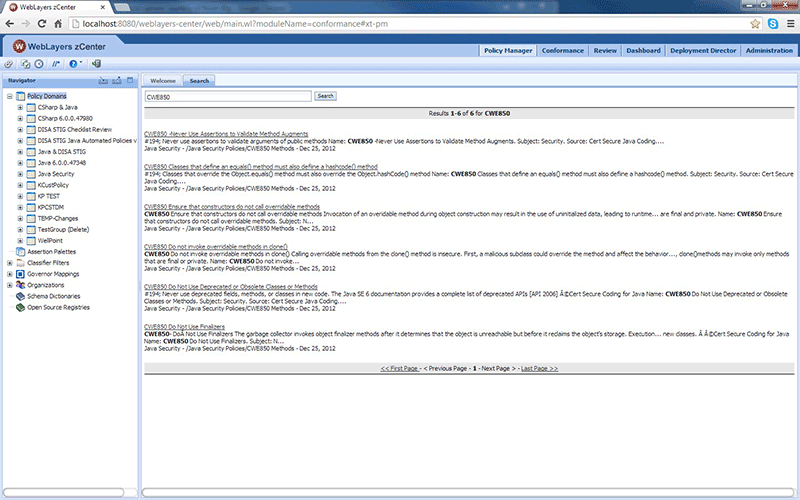800x500 pixels.
Task: Open result Do not invoke overridable methods in clone()
Action: [x=216, y=246]
